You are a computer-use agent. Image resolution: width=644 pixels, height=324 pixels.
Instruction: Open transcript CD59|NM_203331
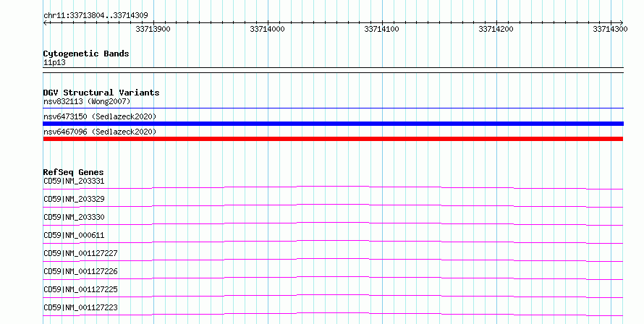point(74,181)
